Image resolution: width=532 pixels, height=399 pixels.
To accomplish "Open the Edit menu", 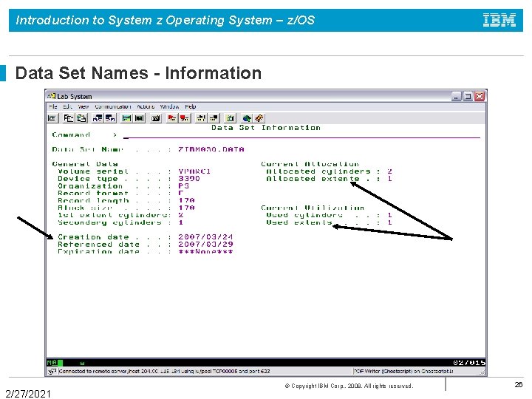I will point(67,106).
